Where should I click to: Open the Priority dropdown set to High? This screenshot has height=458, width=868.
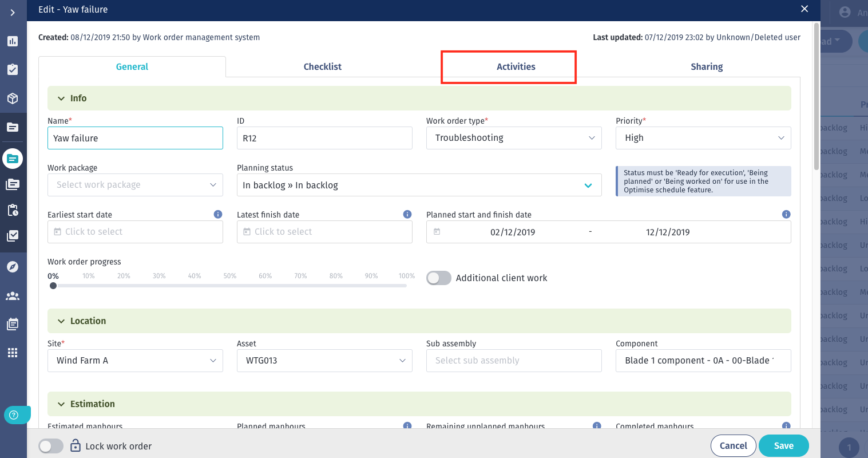click(703, 138)
